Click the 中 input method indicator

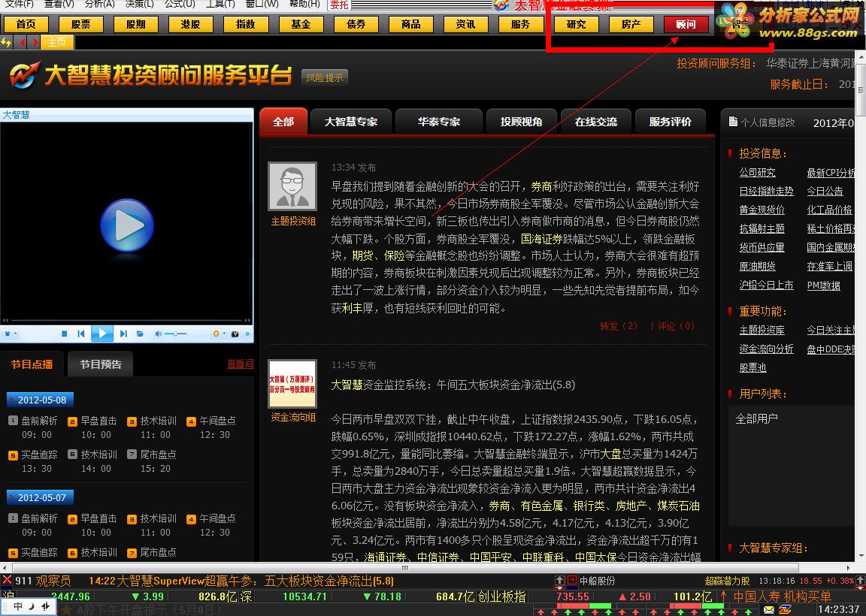[x=18, y=607]
